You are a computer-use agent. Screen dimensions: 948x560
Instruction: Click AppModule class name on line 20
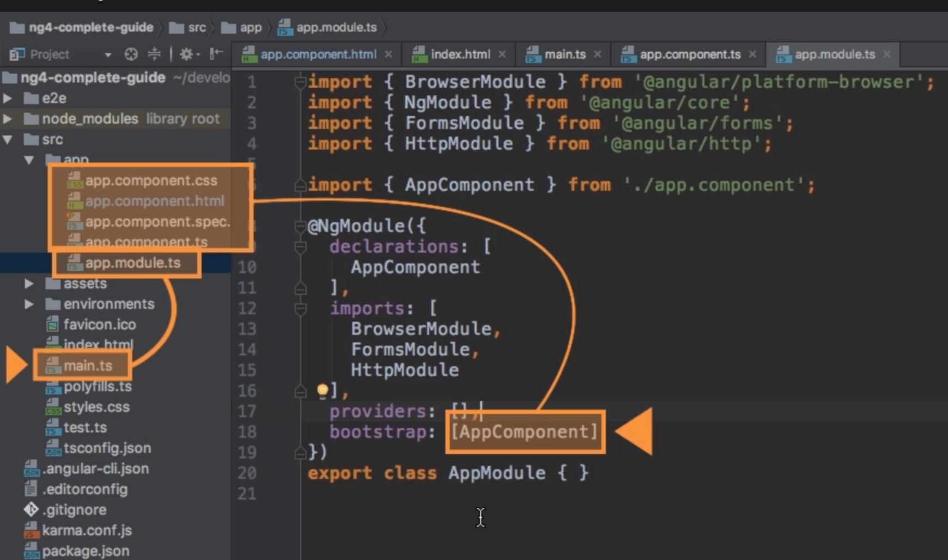tap(497, 473)
